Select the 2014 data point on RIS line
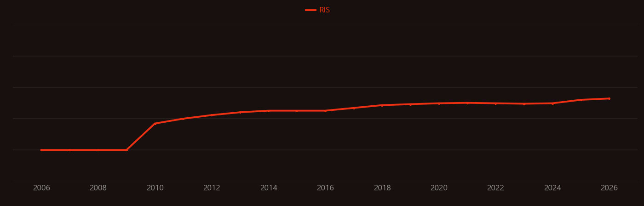 269,111
